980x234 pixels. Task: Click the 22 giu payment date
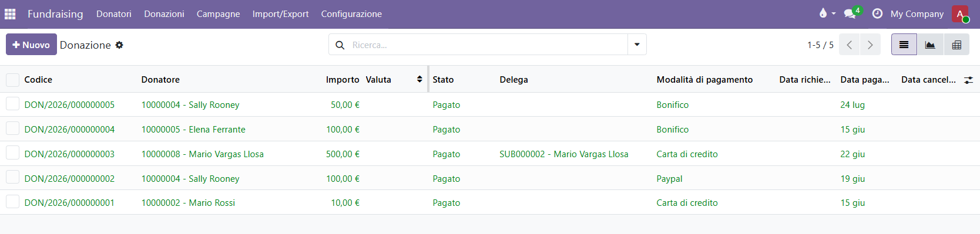pyautogui.click(x=853, y=154)
